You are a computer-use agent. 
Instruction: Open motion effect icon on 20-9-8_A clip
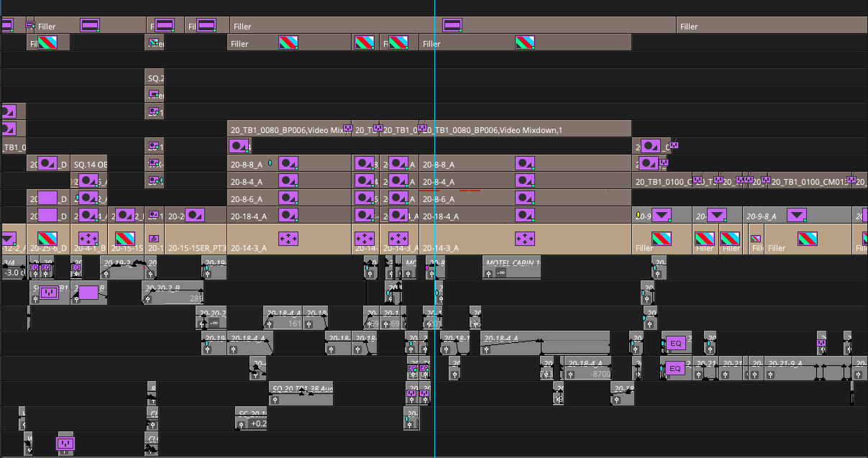click(x=796, y=214)
